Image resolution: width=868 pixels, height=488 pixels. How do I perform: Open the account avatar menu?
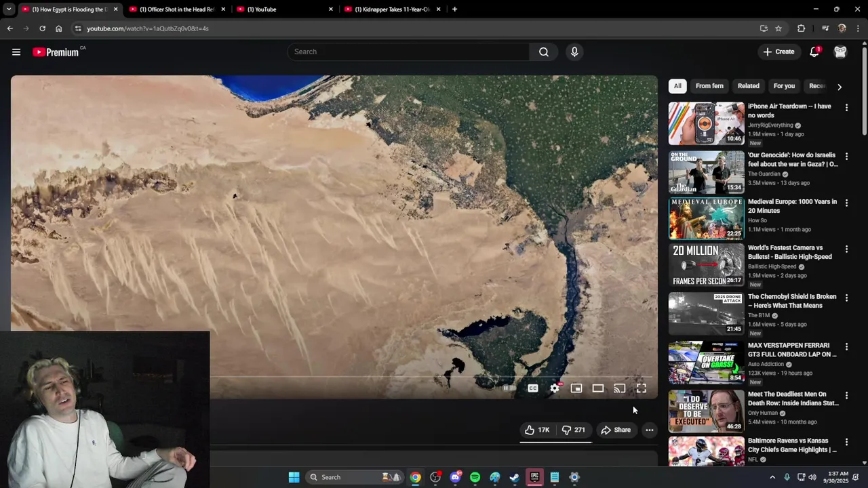point(840,52)
